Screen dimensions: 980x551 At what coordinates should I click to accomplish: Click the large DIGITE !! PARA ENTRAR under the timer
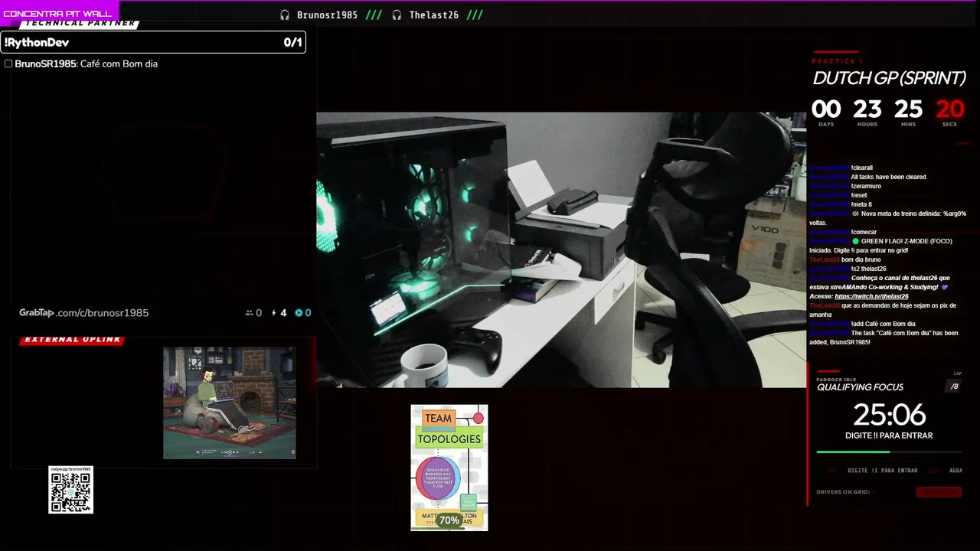889,435
